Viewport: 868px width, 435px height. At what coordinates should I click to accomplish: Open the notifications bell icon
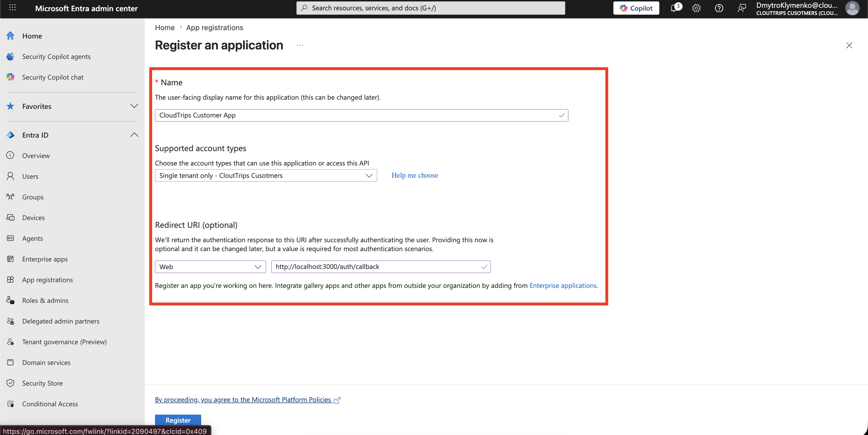coord(674,8)
